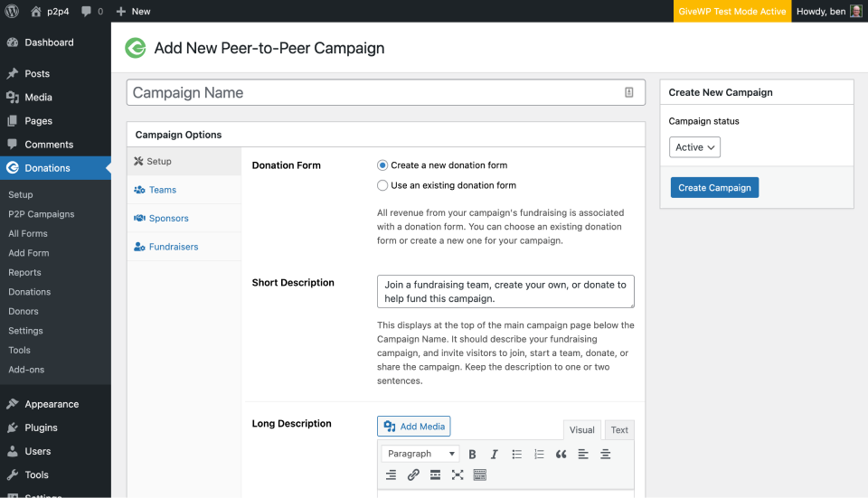Click the GiveWP logo beside the page title

pyautogui.click(x=136, y=48)
